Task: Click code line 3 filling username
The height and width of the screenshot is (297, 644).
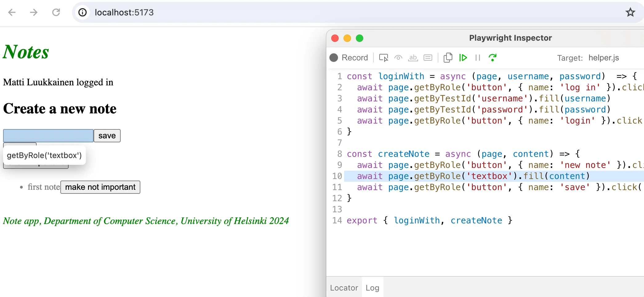Action: point(484,98)
